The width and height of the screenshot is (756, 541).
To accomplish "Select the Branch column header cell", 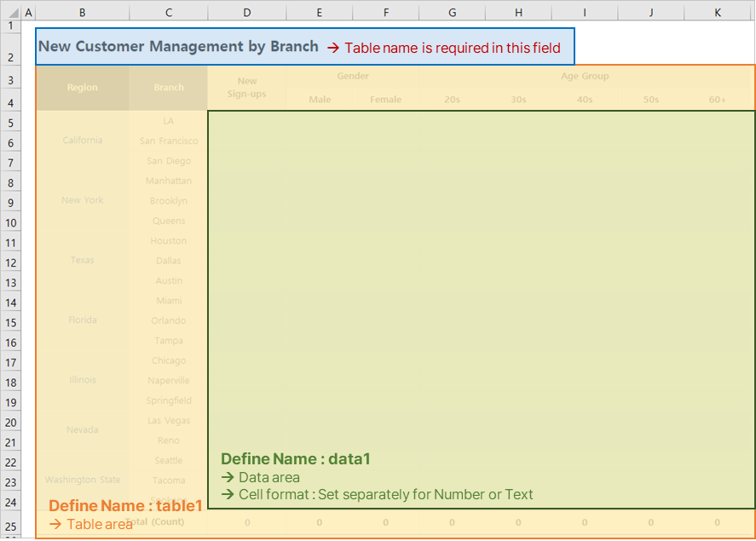I will [x=168, y=88].
